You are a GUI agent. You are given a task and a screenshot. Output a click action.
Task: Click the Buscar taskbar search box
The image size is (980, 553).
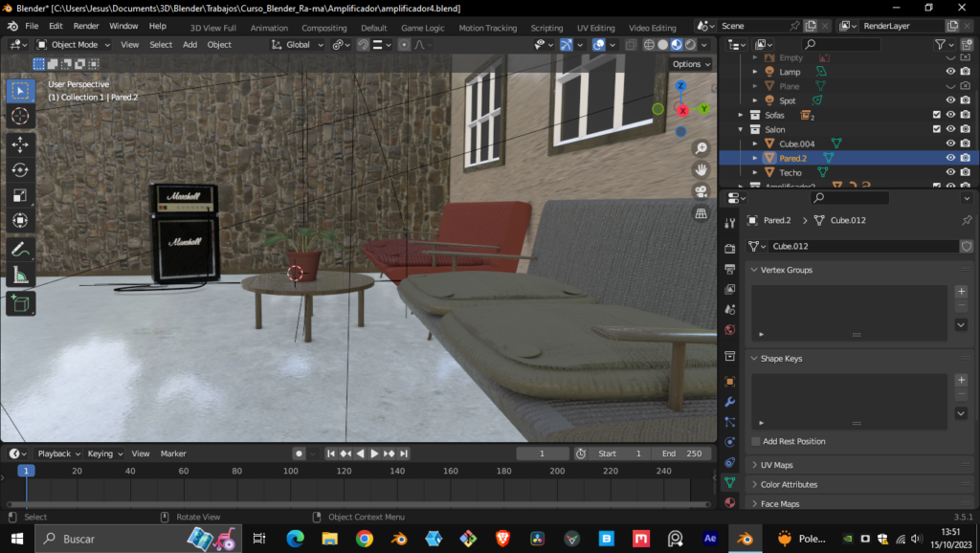click(138, 539)
